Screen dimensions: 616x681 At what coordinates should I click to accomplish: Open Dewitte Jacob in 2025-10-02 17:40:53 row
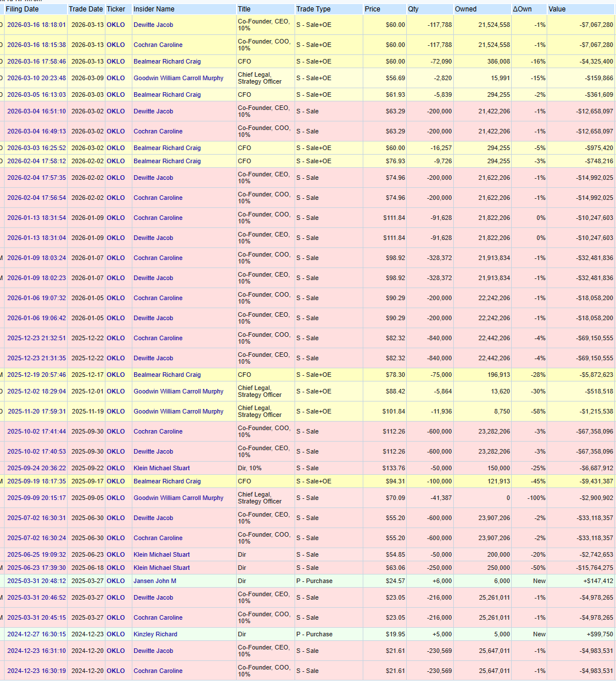153,452
